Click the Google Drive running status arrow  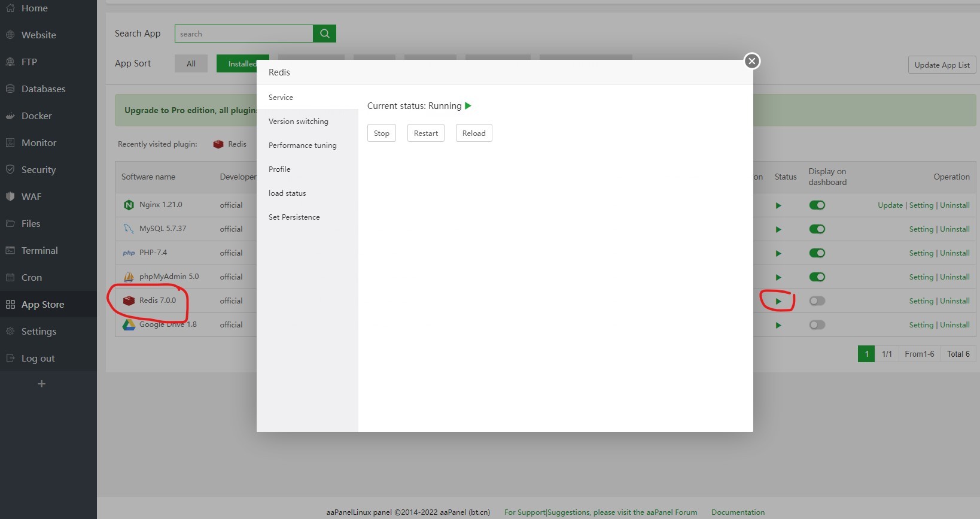[778, 325]
